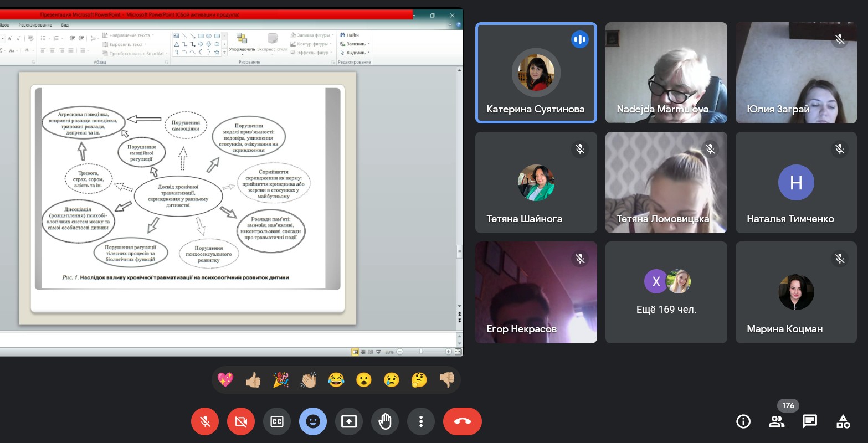The image size is (868, 443).
Task: Send the thumbs down reaction
Action: pos(446,380)
